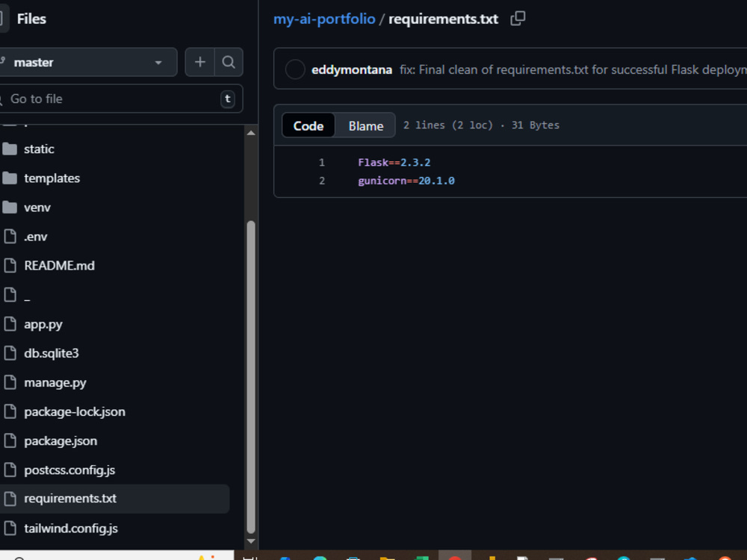
Task: Click the file tree scrollbar thumb
Action: (x=251, y=377)
